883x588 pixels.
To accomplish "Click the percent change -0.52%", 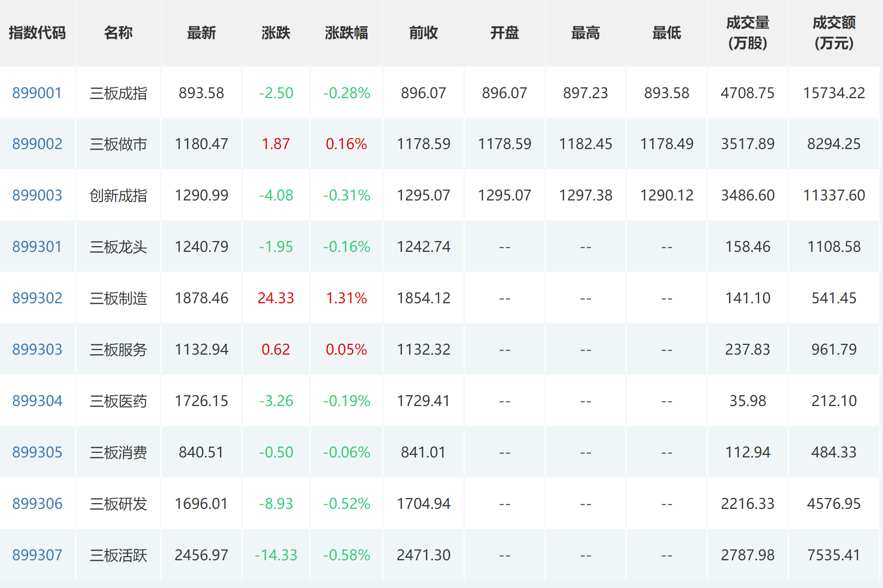I will pyautogui.click(x=346, y=504).
